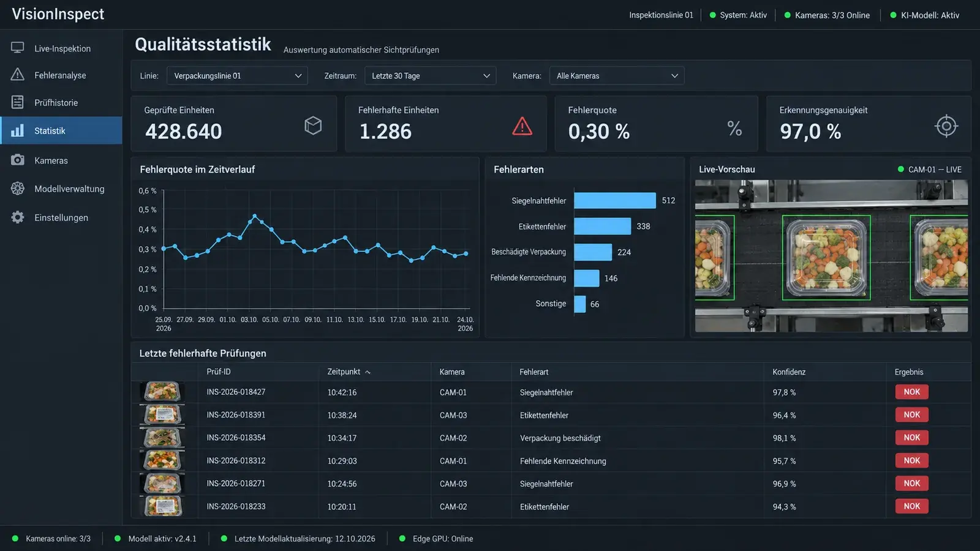This screenshot has height=551, width=980.
Task: Click the Fehleranalyse warning triangle icon
Action: [18, 75]
